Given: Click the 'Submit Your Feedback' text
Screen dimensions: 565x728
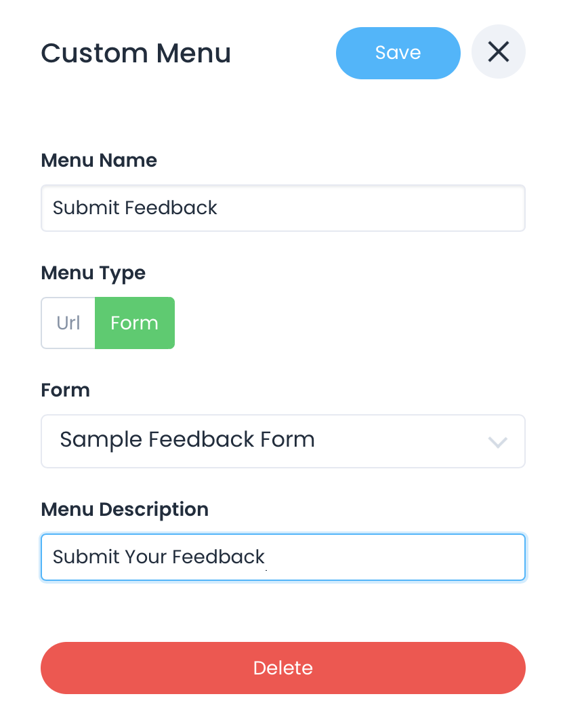Looking at the screenshot, I should (159, 557).
